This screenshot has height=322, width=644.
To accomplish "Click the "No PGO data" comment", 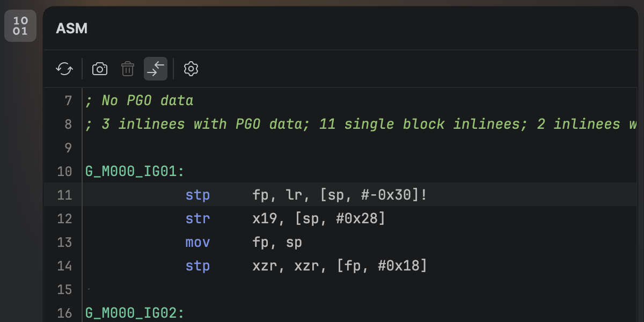I will click(x=140, y=100).
